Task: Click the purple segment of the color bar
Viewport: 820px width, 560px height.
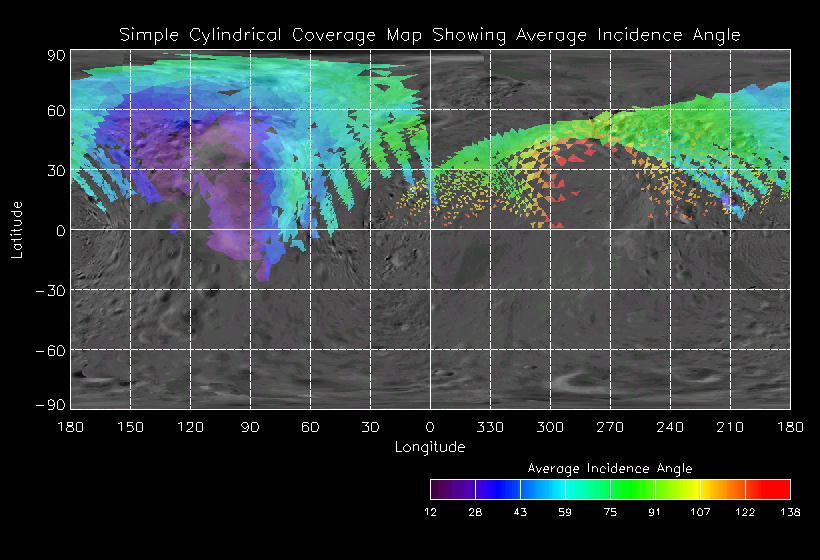Action: 452,489
